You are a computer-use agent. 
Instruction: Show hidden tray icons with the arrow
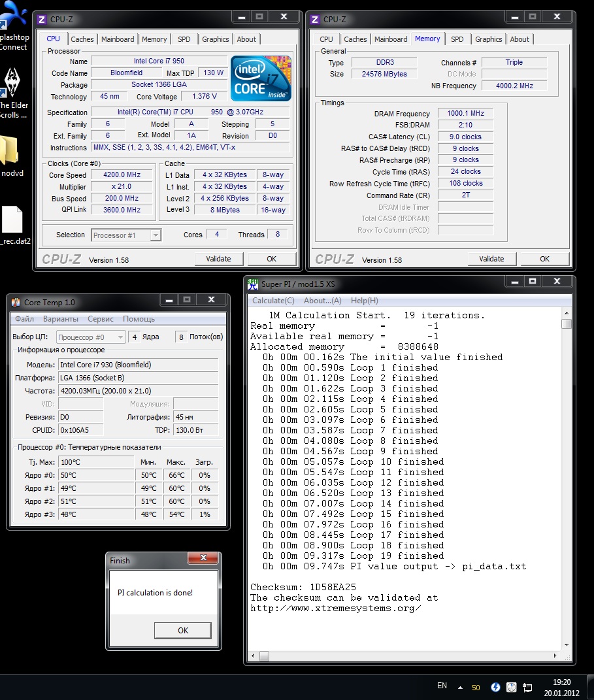461,688
